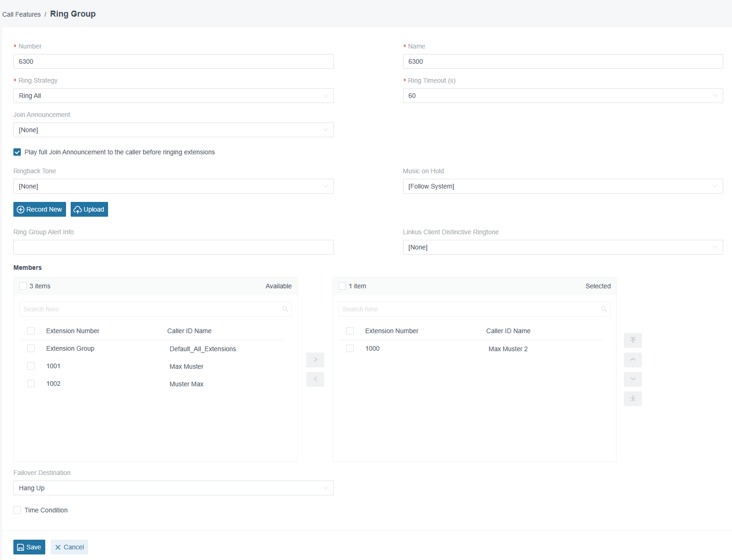Open the Ringback Tone dropdown
This screenshot has height=560, width=732.
click(x=173, y=186)
